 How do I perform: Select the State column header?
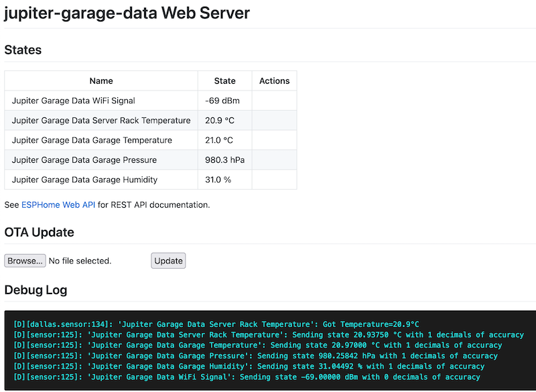coord(224,81)
